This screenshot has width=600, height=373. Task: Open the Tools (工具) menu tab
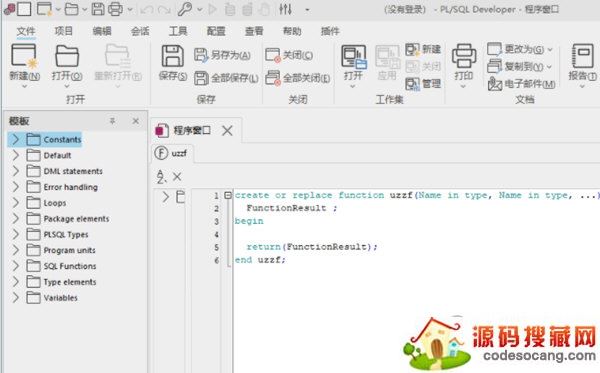178,31
